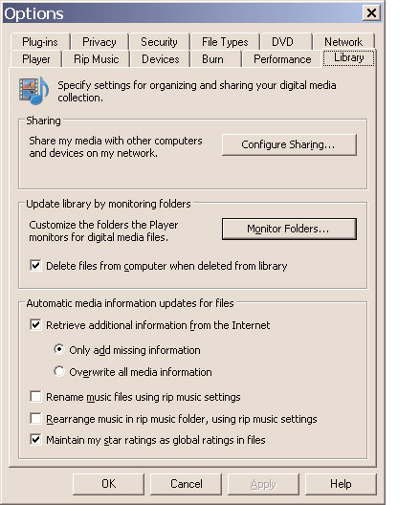The width and height of the screenshot is (420, 505).
Task: Open the Privacy tab
Action: point(99,41)
